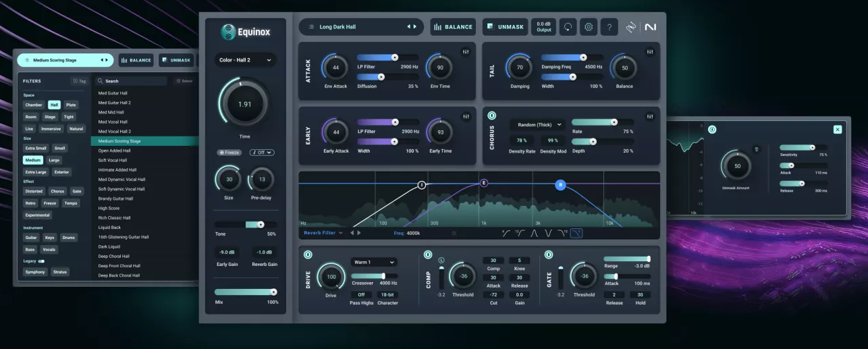The height and width of the screenshot is (349, 868).
Task: Close the Unmask panel
Action: coord(838,129)
